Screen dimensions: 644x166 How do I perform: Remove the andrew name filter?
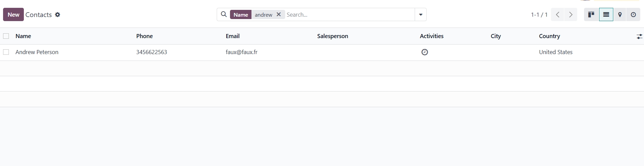[x=279, y=14]
